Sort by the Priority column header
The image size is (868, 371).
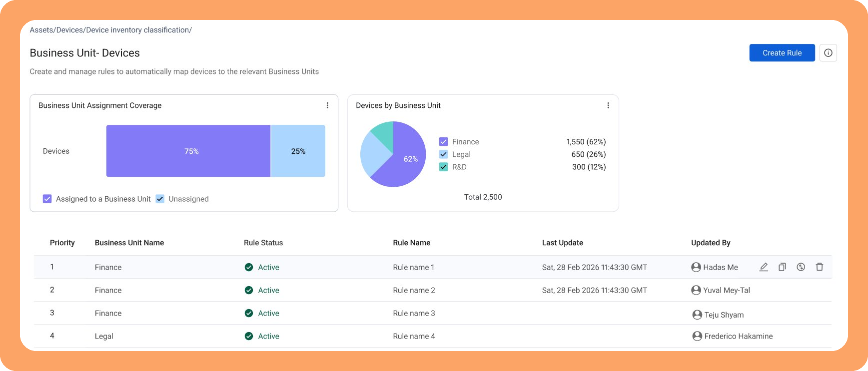(62, 243)
